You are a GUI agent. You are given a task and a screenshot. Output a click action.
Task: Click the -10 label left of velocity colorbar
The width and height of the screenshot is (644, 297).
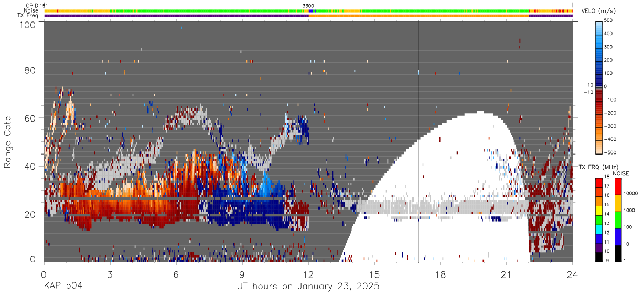[587, 92]
